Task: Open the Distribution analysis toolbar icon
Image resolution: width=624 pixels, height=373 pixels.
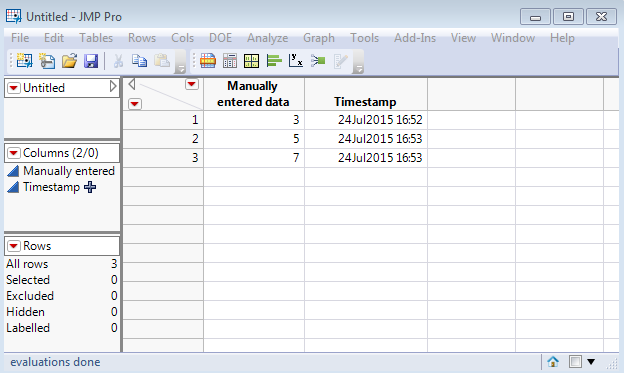Action: [208, 61]
